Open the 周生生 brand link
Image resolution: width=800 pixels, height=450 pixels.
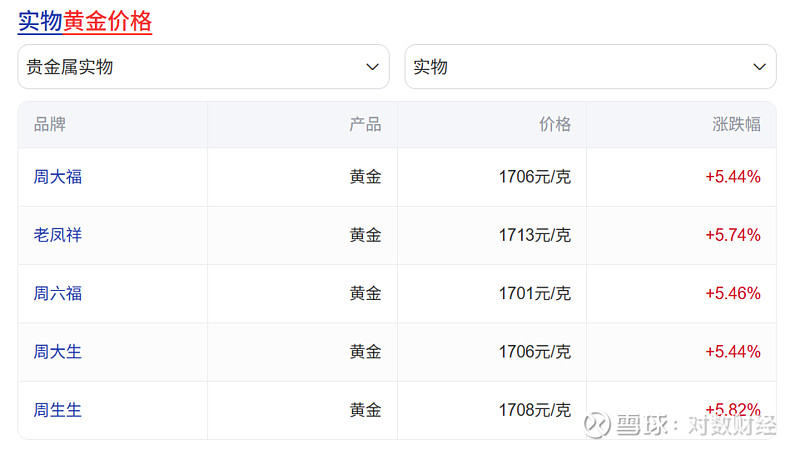coord(58,409)
